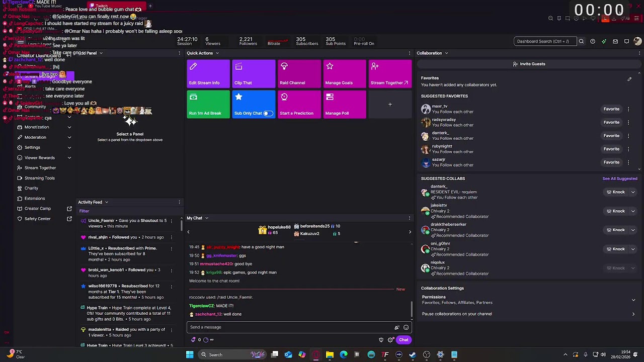This screenshot has height=362, width=644.
Task: Open Quick Actions panel three-dot menu
Action: [410, 53]
